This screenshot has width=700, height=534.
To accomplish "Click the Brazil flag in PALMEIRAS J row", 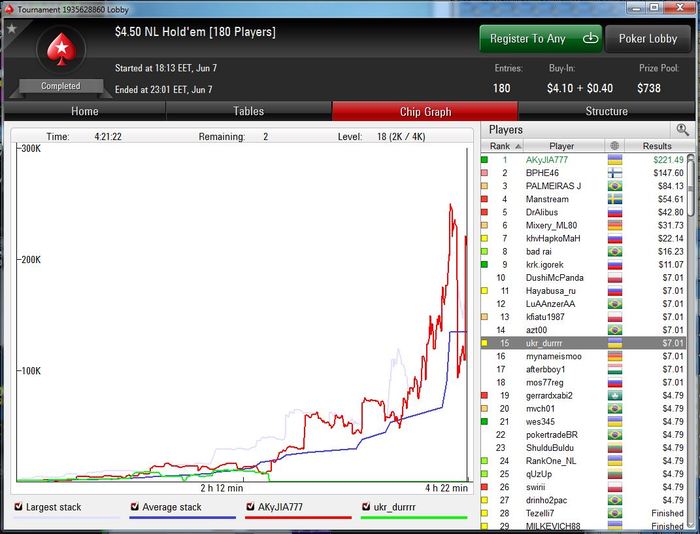I will [615, 186].
